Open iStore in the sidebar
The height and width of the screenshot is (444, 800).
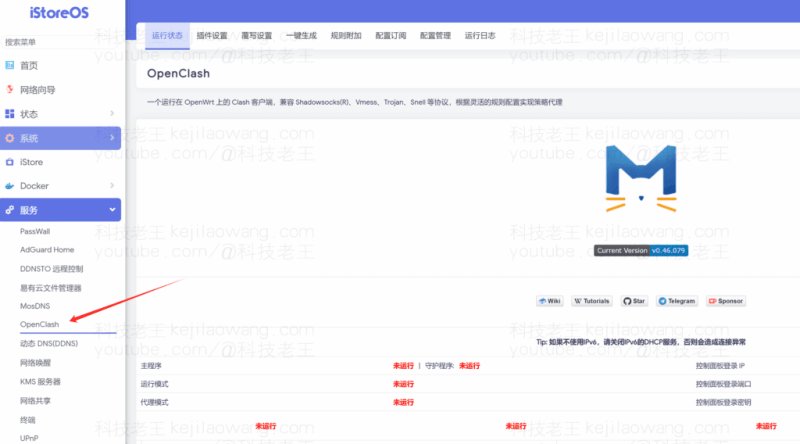coord(31,162)
